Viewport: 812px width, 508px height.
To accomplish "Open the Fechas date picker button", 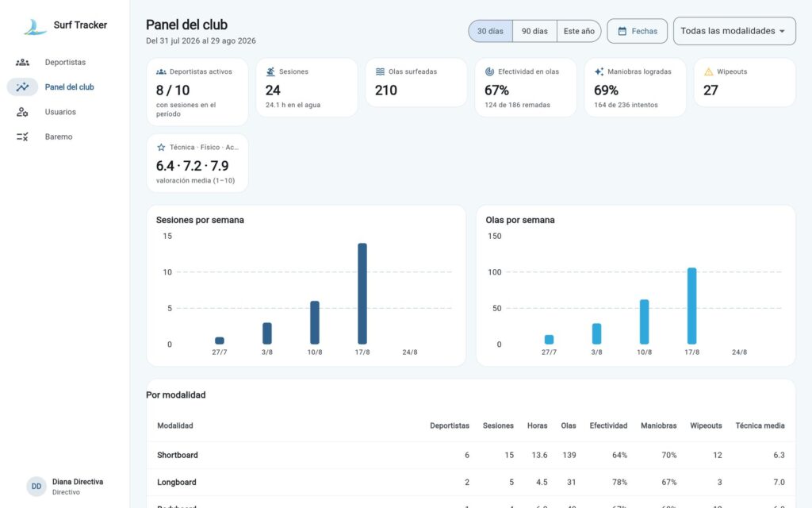I will click(x=637, y=31).
